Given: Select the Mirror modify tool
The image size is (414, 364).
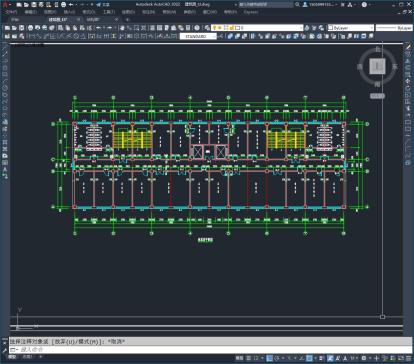Looking at the screenshot, I should pos(408,61).
